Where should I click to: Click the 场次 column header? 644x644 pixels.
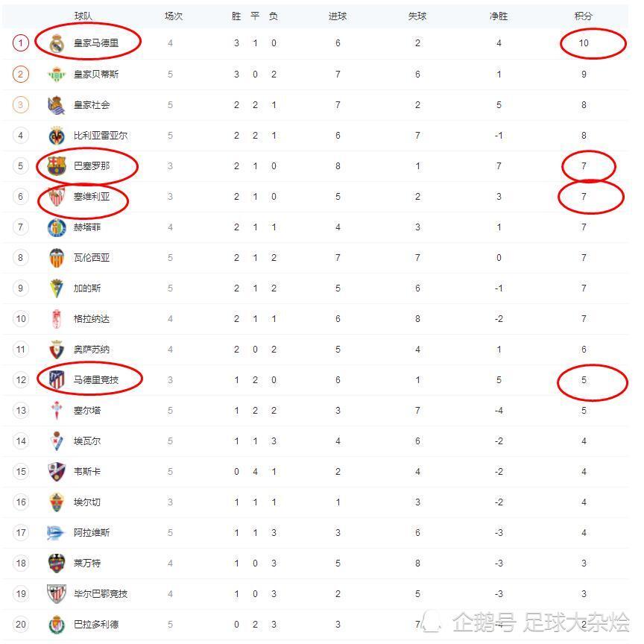174,16
